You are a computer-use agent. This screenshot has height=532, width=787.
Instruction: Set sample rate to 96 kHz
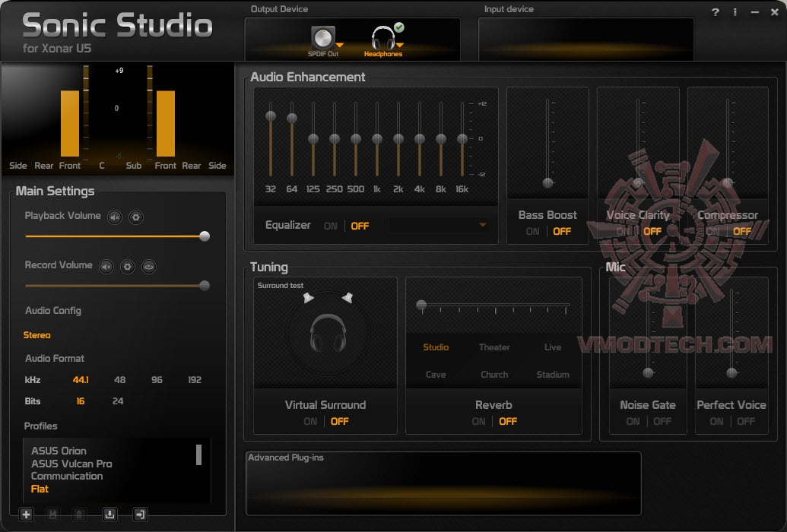pyautogui.click(x=157, y=380)
